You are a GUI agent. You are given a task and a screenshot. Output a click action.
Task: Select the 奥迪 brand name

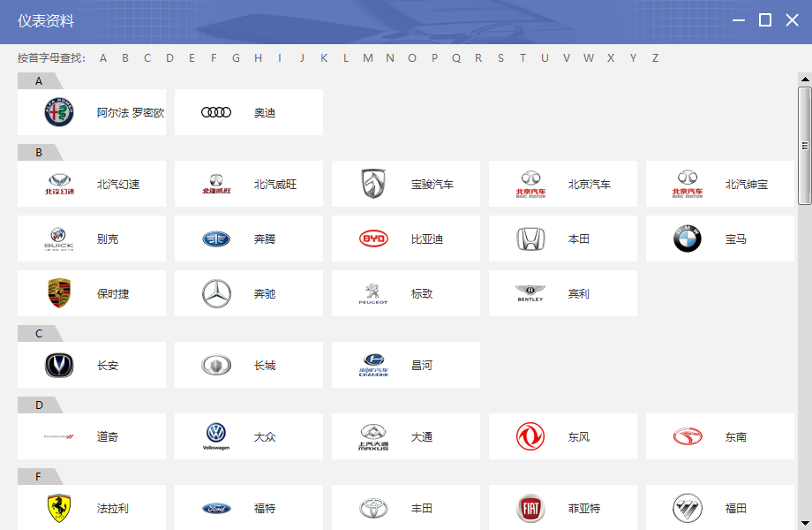pyautogui.click(x=265, y=112)
